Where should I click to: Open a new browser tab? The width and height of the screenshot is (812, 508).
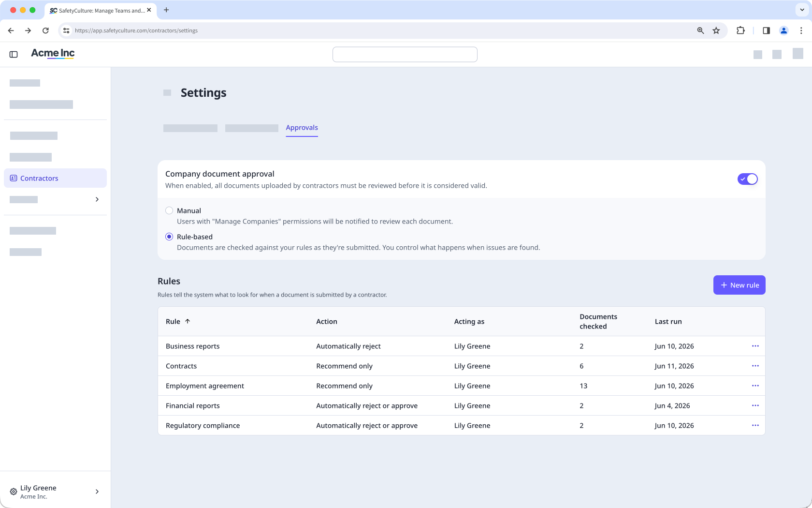pos(166,10)
